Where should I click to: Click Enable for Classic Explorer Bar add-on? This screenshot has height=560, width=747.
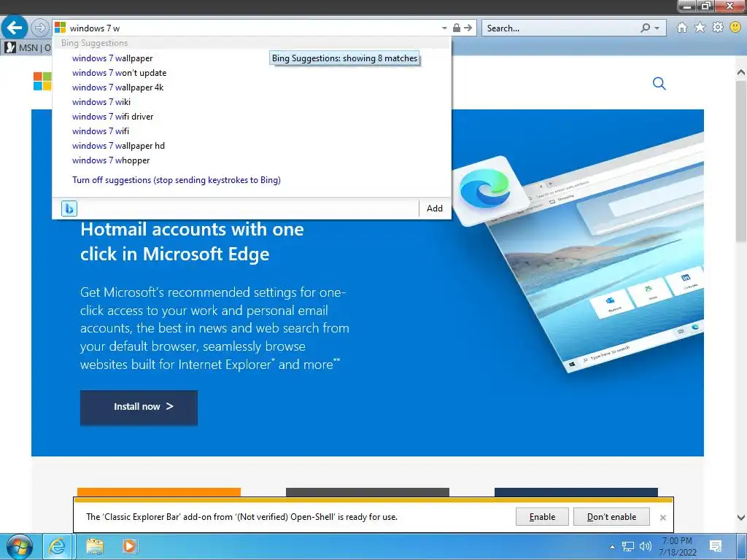(x=542, y=517)
